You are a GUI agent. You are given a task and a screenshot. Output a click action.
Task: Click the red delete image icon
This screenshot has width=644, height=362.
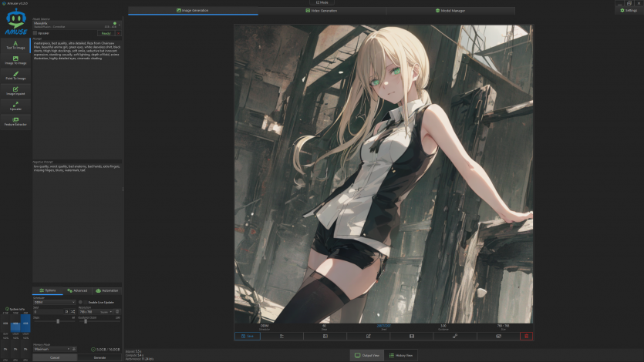[x=527, y=336]
